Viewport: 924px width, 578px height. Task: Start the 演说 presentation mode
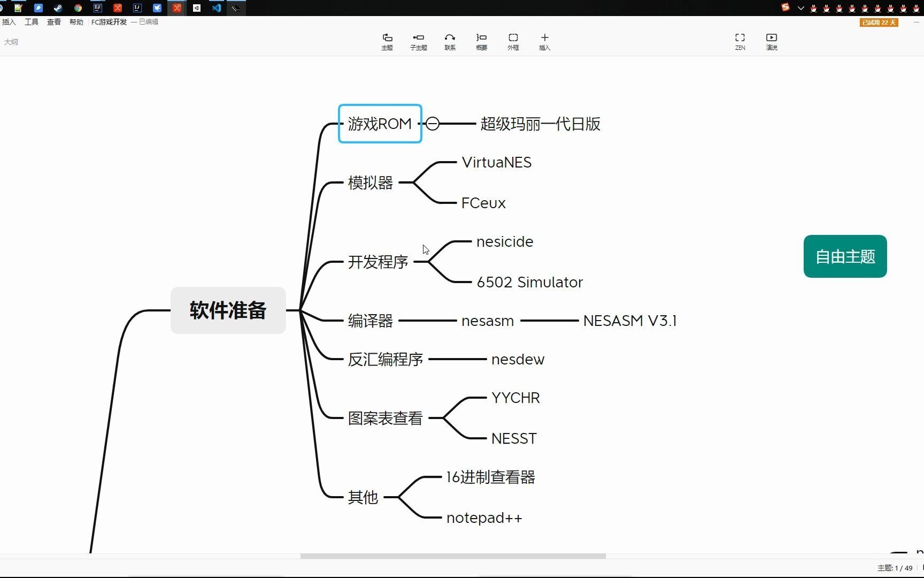pyautogui.click(x=772, y=42)
